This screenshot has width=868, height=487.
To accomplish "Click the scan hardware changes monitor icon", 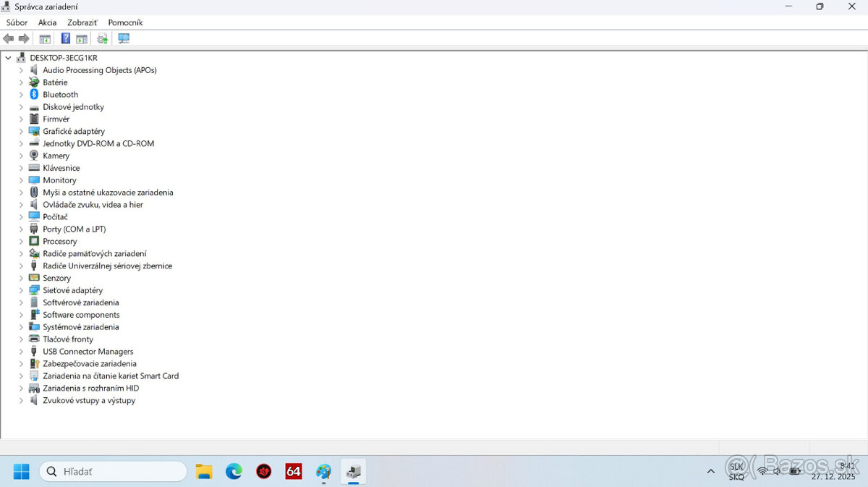I will coord(124,38).
